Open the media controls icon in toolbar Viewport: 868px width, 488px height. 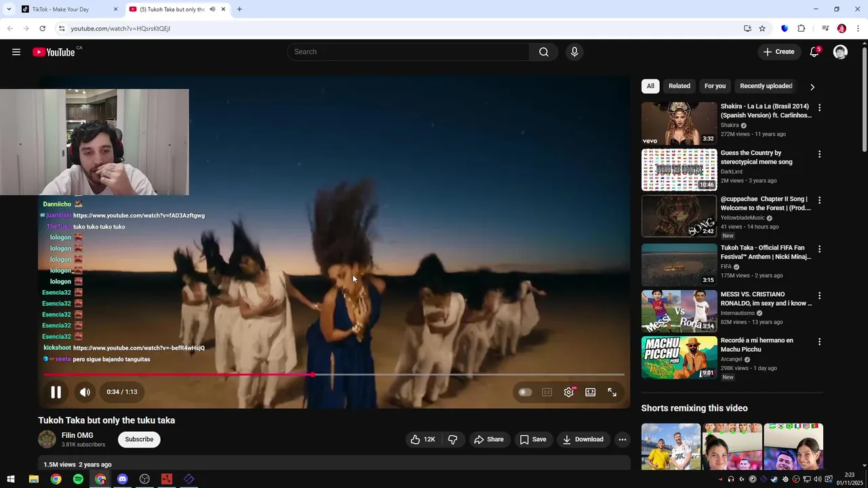coord(825,28)
